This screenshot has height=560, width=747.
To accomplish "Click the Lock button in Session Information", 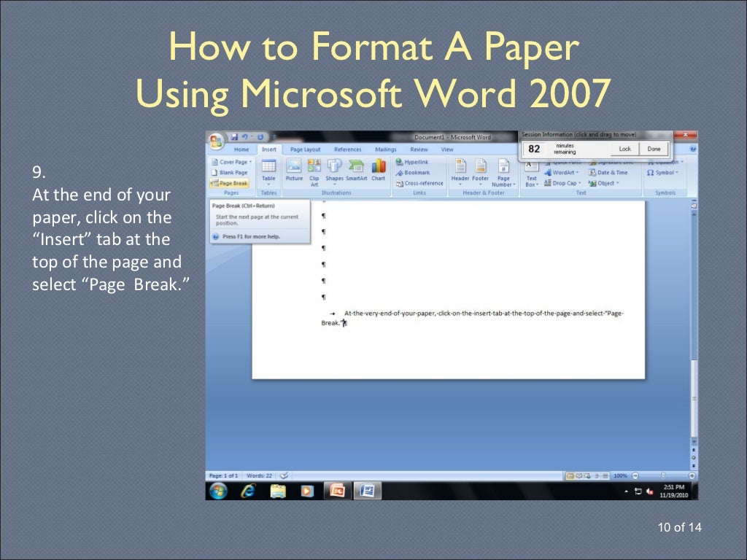I will point(624,149).
